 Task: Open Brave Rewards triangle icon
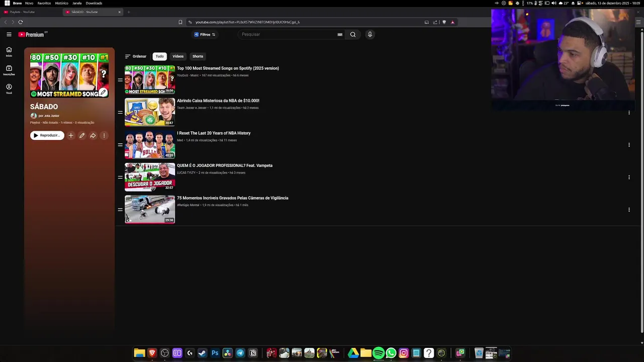coord(452,22)
